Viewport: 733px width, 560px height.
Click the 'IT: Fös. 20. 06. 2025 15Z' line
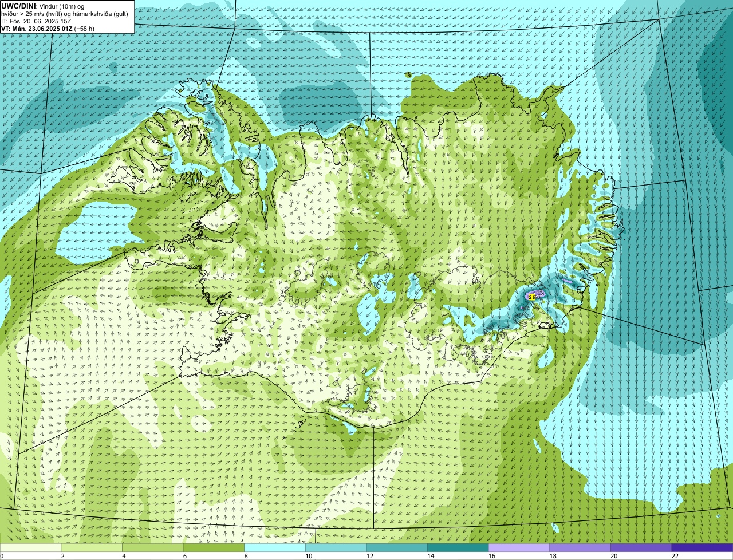[x=36, y=21]
